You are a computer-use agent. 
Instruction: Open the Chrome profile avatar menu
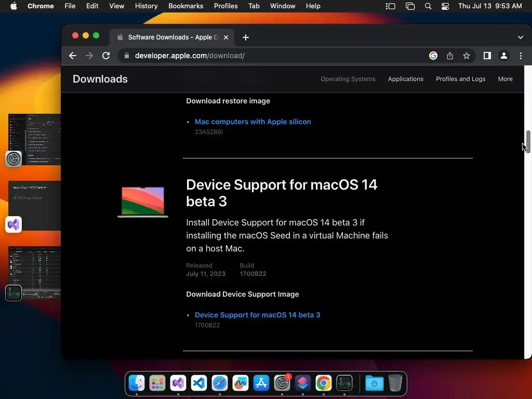[504, 56]
